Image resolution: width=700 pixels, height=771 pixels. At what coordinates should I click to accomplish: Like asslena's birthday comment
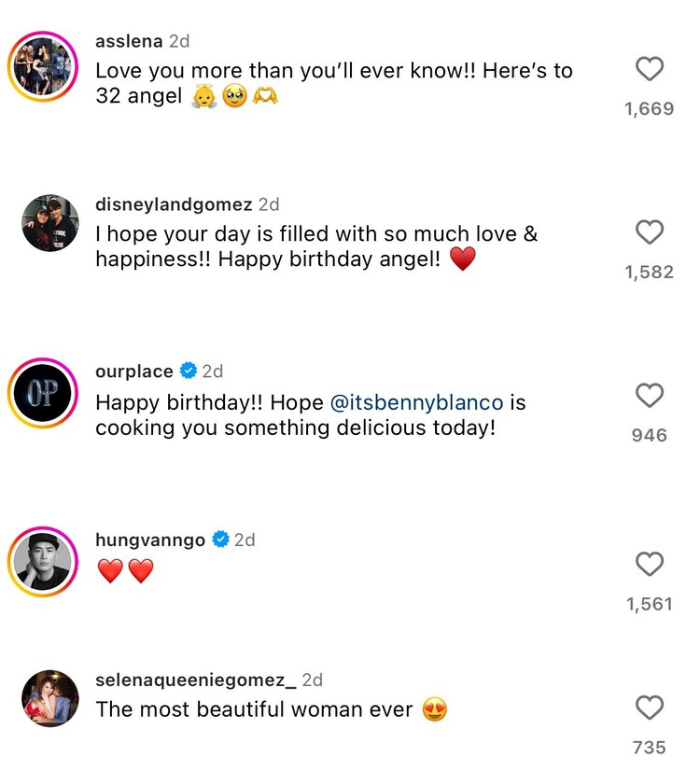point(650,69)
